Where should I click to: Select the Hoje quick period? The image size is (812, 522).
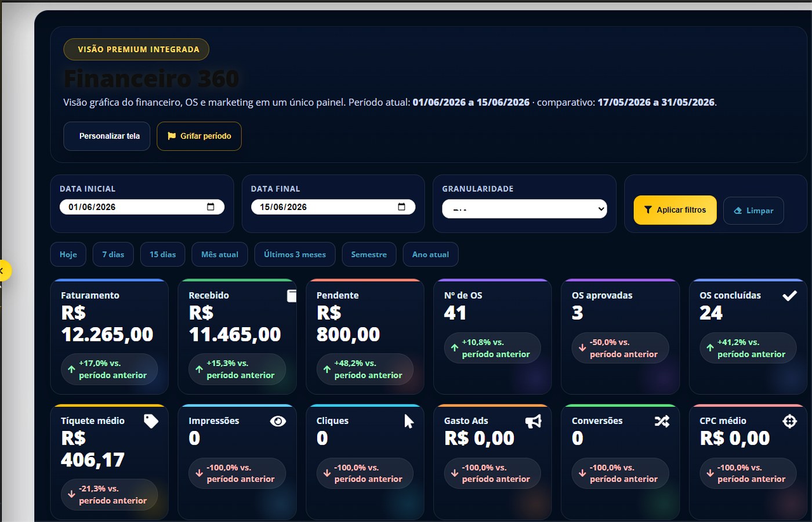pyautogui.click(x=68, y=255)
